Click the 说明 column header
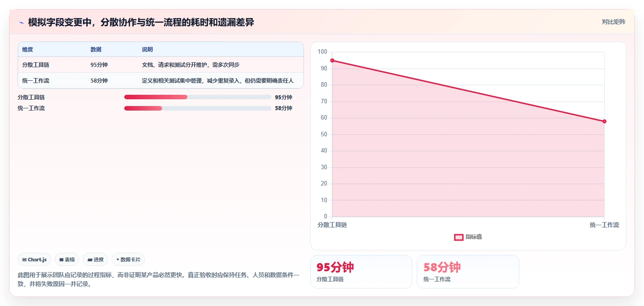This screenshot has height=306, width=644. [147, 50]
